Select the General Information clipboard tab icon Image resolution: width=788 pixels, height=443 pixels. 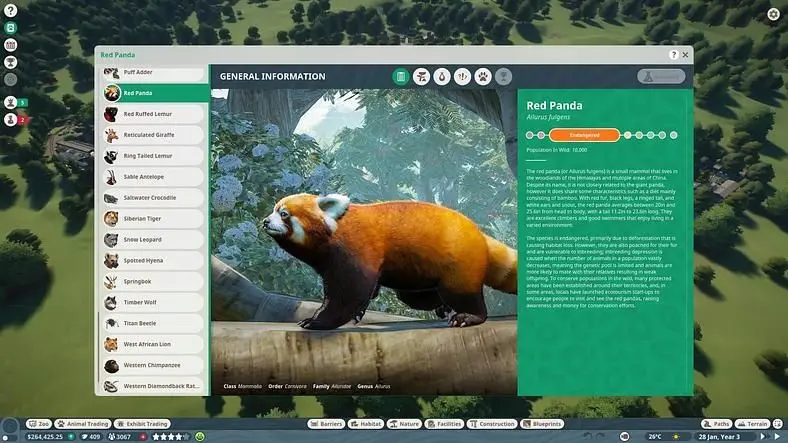tap(401, 76)
